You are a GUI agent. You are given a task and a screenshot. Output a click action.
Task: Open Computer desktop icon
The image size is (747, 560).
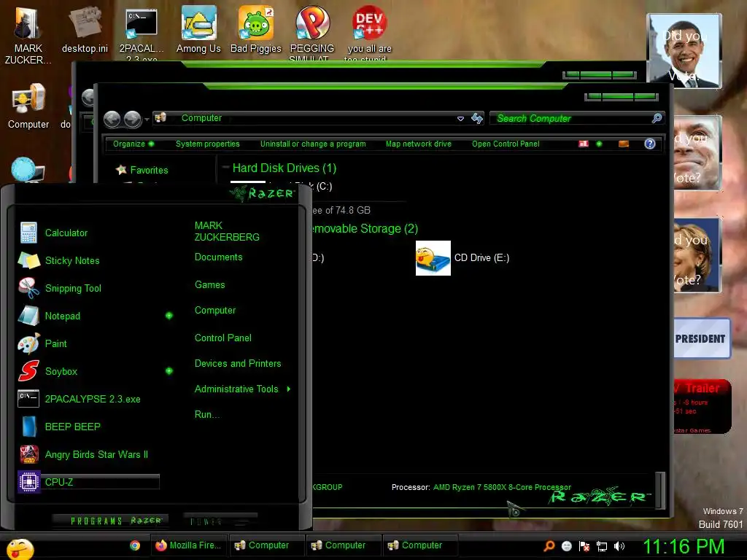[28, 106]
